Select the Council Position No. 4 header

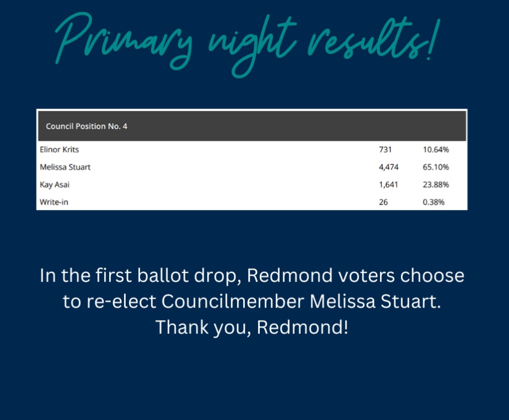pyautogui.click(x=252, y=126)
